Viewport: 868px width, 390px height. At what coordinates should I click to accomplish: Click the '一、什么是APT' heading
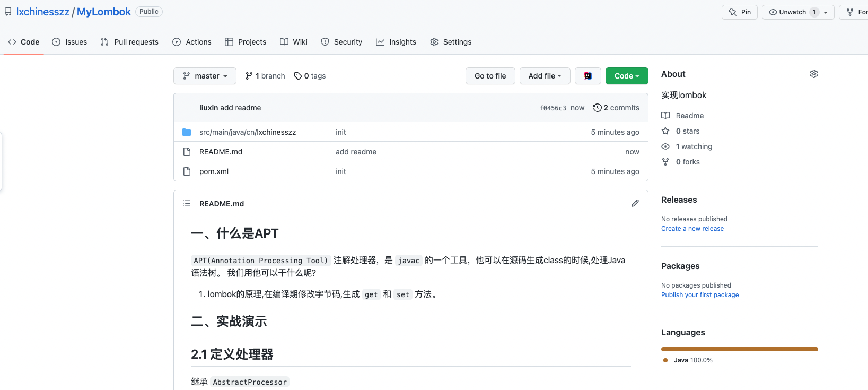(x=234, y=233)
